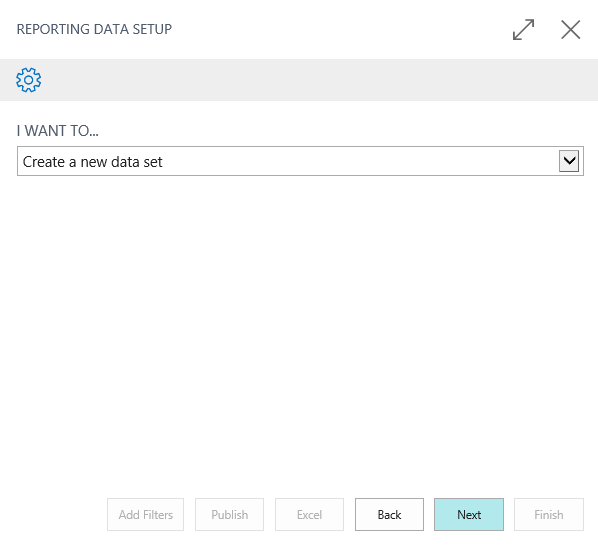Viewport: 598px width, 545px height.
Task: Go Back to the previous step
Action: click(x=389, y=514)
